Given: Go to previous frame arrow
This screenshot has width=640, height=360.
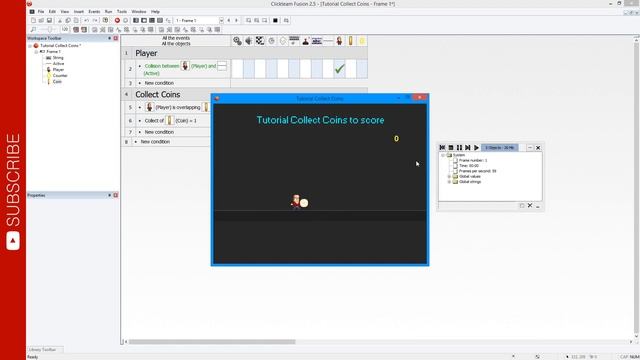Looking at the screenshot, I should click(x=229, y=20).
